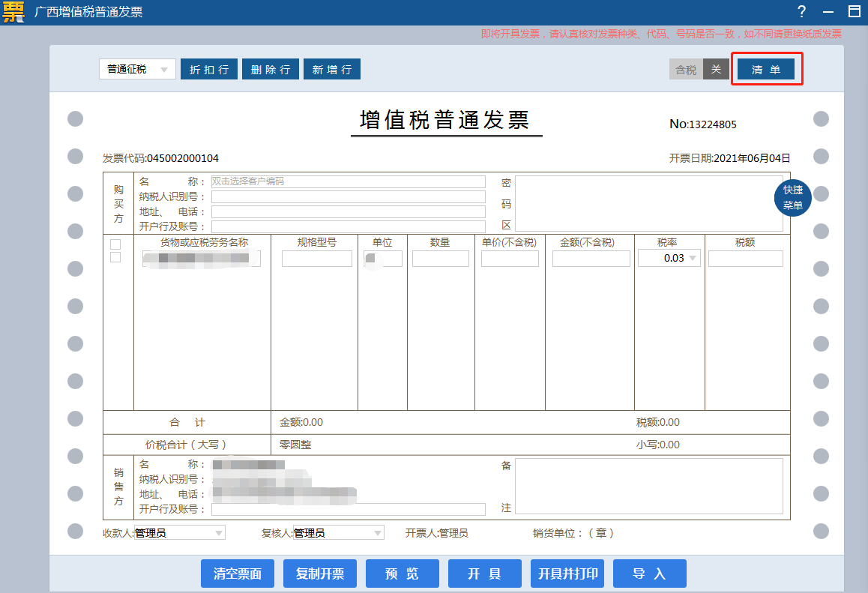Open the 快捷菜单 round shortcut button

(x=792, y=197)
